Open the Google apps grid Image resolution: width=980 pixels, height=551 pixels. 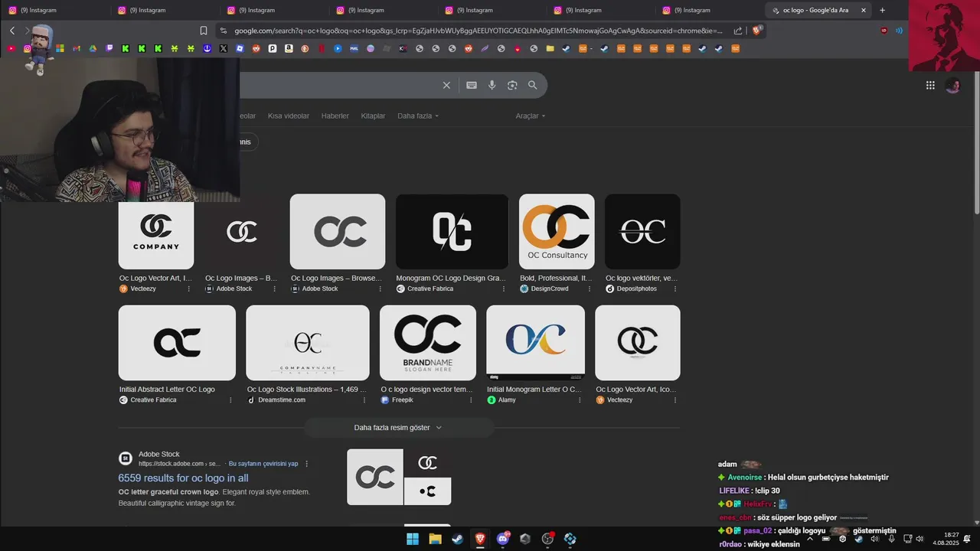click(930, 86)
